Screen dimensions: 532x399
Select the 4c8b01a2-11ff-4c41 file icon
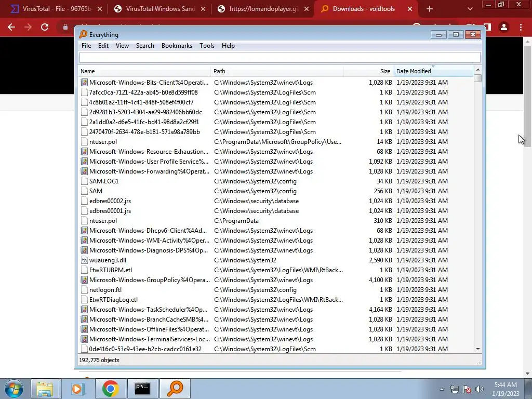click(84, 102)
